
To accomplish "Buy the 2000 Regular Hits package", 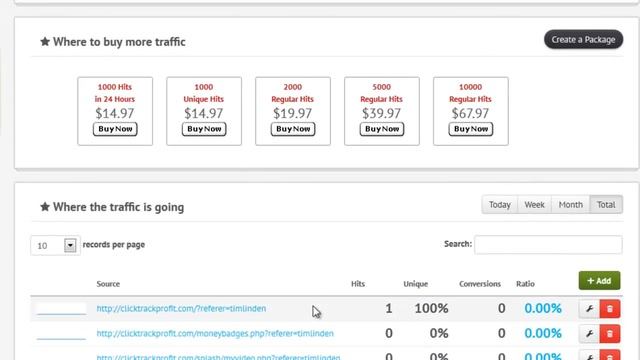I will pyautogui.click(x=293, y=129).
